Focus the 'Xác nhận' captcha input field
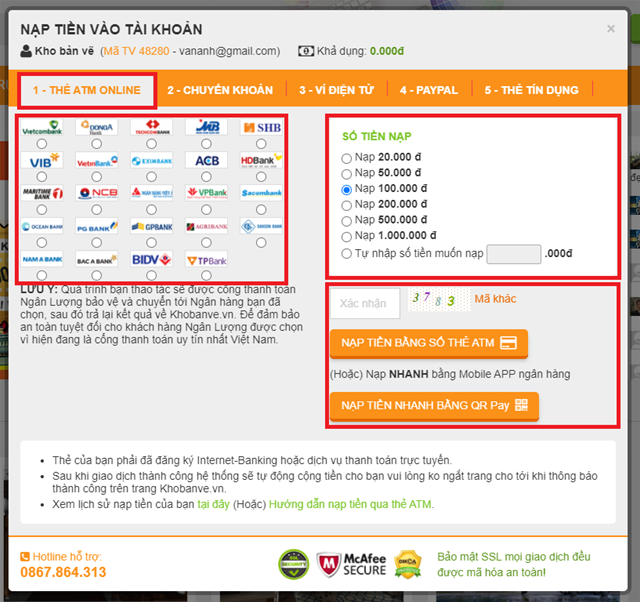Screen dimensions: 640x602 coord(365,303)
